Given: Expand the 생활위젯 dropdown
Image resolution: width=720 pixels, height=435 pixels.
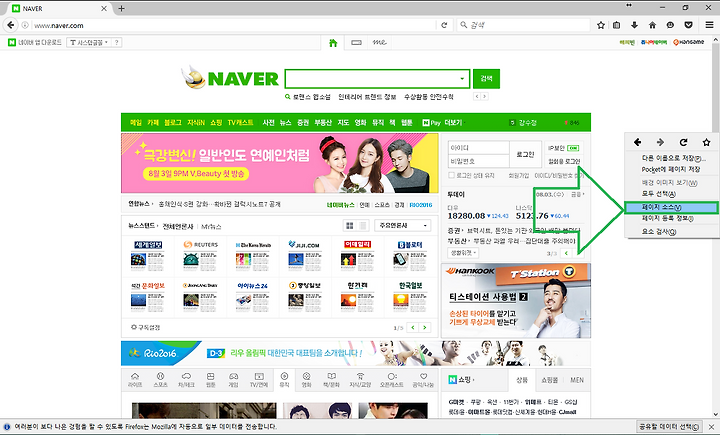Looking at the screenshot, I should 463,253.
